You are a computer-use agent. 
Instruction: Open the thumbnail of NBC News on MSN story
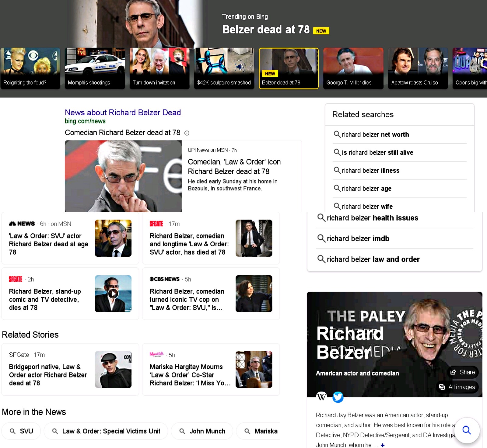[113, 238]
